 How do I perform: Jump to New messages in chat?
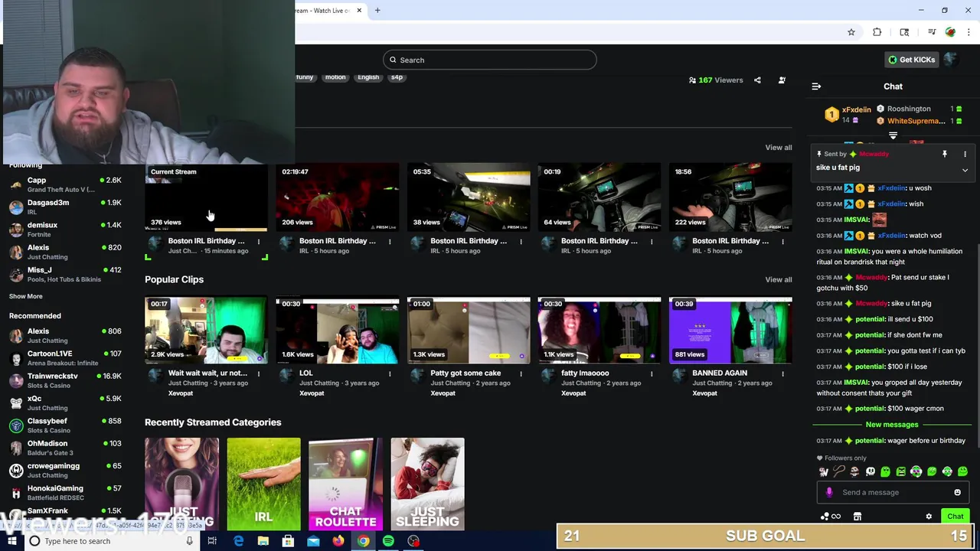click(891, 425)
